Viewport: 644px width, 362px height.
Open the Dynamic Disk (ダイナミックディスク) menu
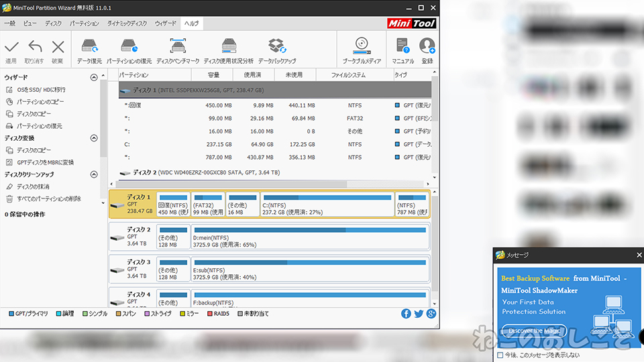[127, 23]
